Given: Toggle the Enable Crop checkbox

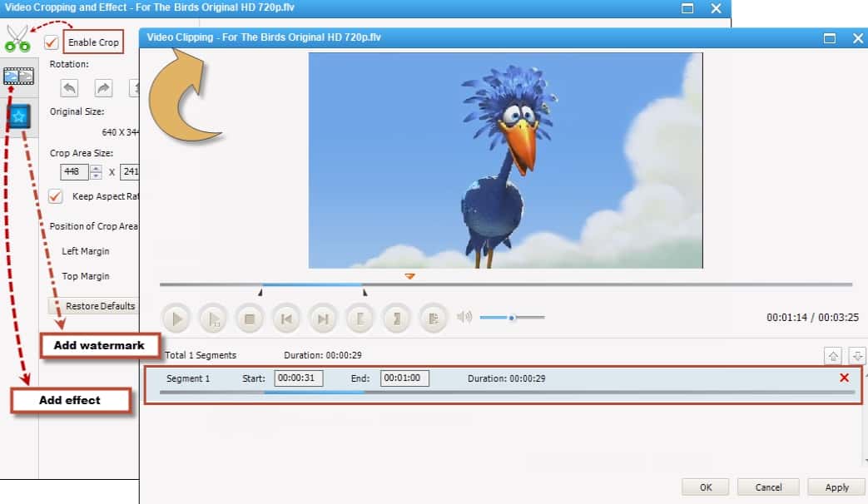Looking at the screenshot, I should click(x=52, y=42).
